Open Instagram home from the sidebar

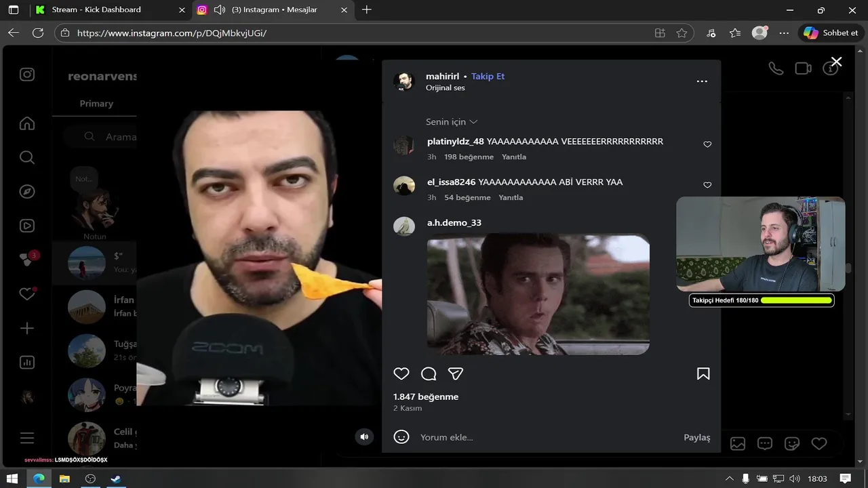click(x=27, y=123)
